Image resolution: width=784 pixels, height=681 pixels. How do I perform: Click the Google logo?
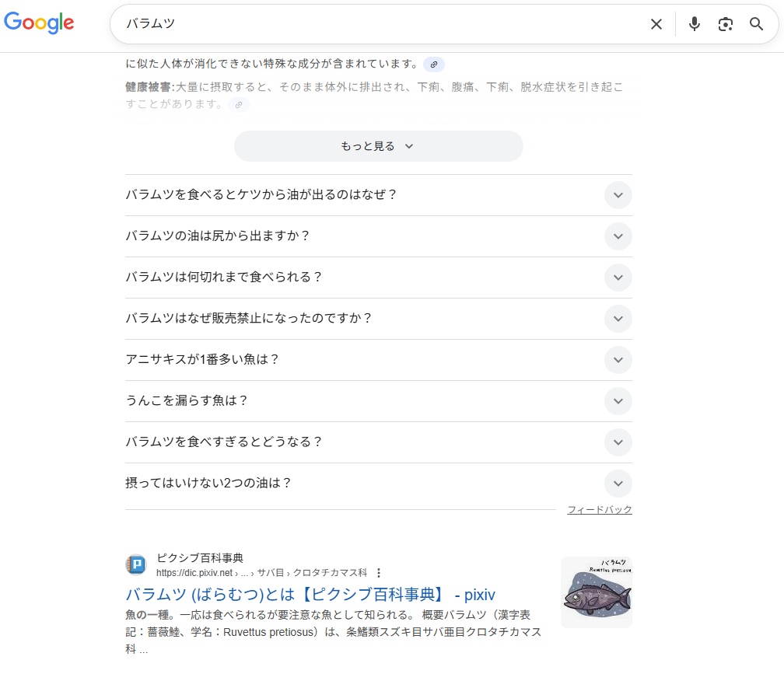[x=39, y=23]
